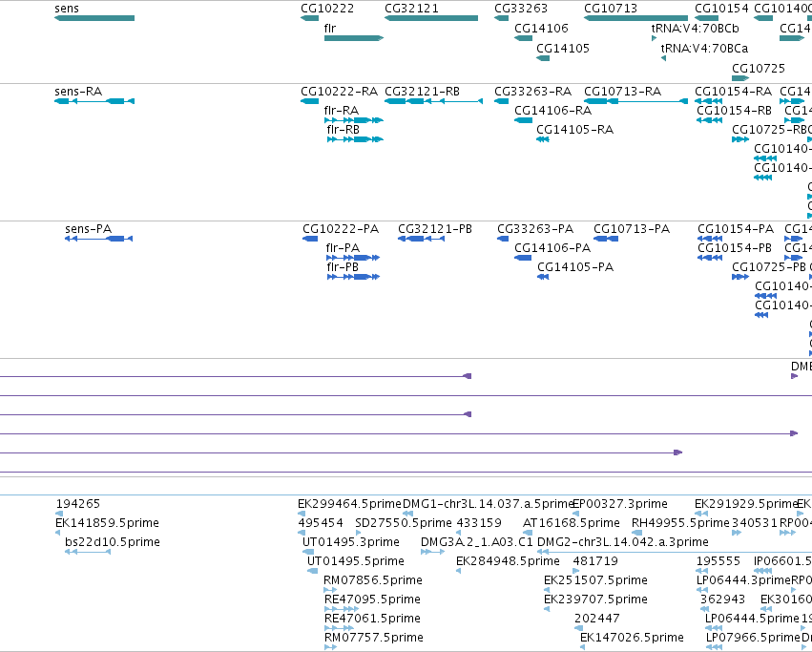Select the flr-PA CDS feature
The image size is (812, 652).
[353, 258]
